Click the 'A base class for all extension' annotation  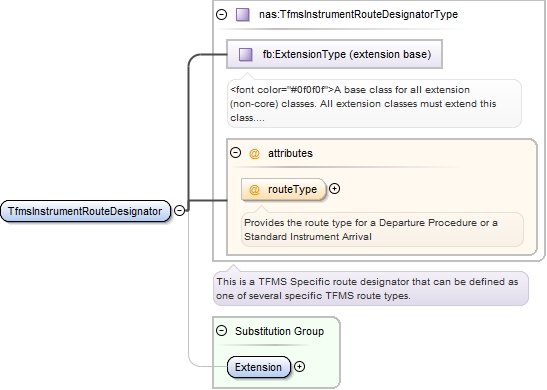374,104
